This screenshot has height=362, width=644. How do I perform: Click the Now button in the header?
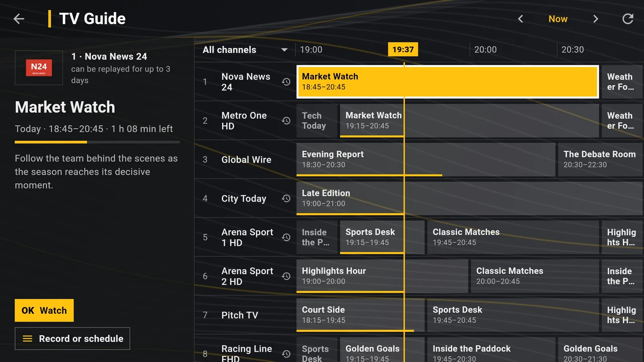pyautogui.click(x=558, y=19)
